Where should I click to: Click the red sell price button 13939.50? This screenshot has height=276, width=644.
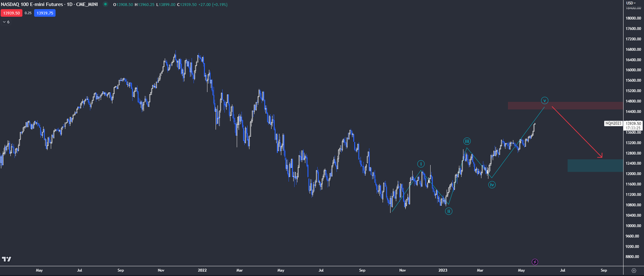tap(11, 13)
